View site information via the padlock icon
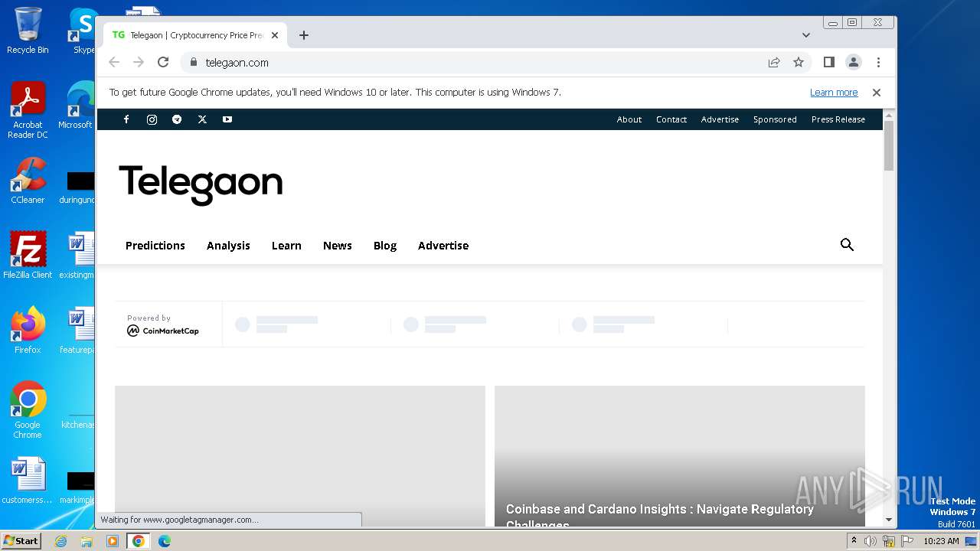The image size is (980, 551). pyautogui.click(x=193, y=63)
